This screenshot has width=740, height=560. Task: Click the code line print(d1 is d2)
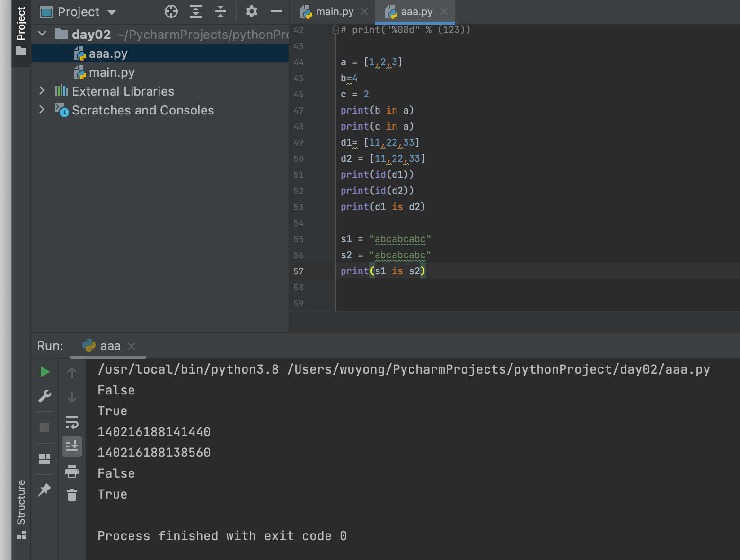pos(383,207)
